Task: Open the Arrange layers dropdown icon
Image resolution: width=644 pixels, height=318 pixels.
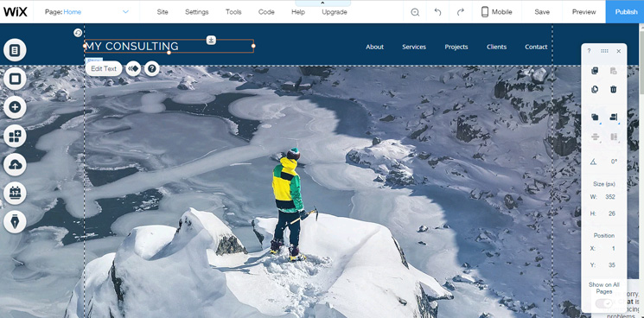Action: coord(595,118)
